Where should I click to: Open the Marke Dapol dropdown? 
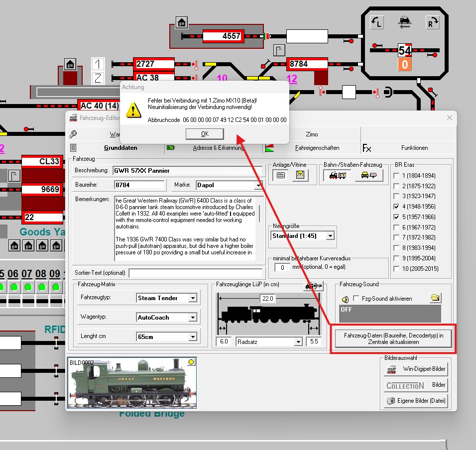[x=258, y=185]
